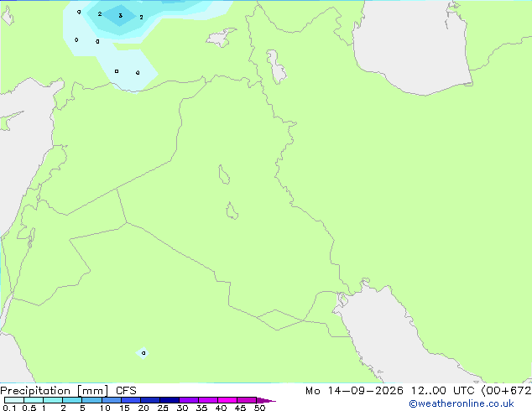Image resolution: width=532 pixels, height=411 pixels.
Task: Click the "35" legend scale label
Action: 201,408
